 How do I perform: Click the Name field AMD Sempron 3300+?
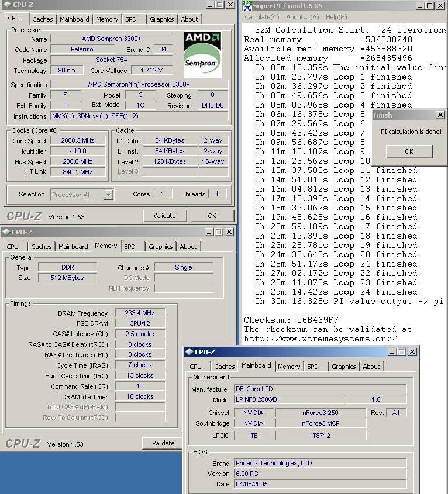111,39
